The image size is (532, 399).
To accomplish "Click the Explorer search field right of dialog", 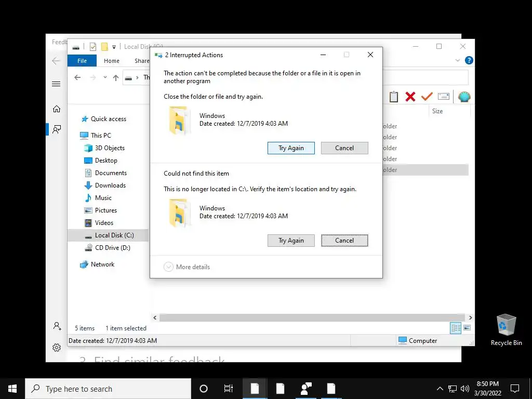I will (x=425, y=78).
